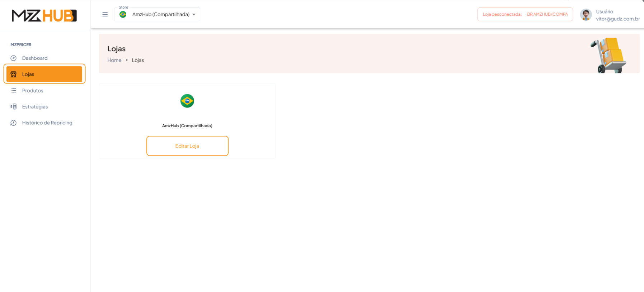Image resolution: width=644 pixels, height=292 pixels.
Task: Click the Brazil flag on store card
Action: [187, 101]
